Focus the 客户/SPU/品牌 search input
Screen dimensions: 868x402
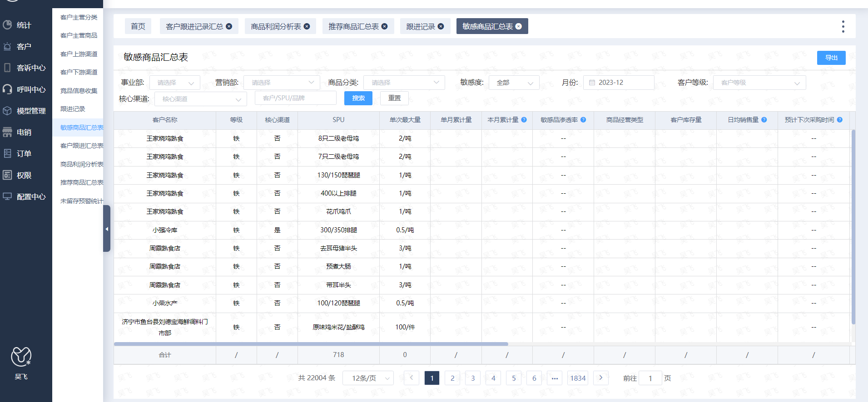coord(296,98)
